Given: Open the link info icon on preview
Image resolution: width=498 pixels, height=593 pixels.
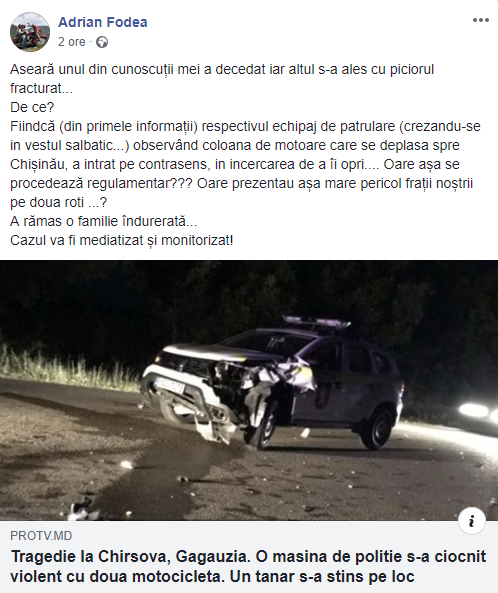Looking at the screenshot, I should click(471, 521).
